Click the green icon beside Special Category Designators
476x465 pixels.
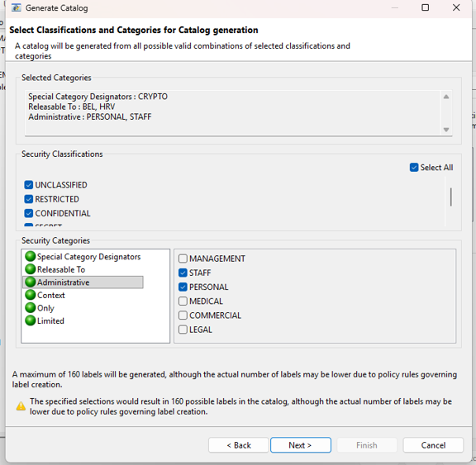tap(31, 256)
